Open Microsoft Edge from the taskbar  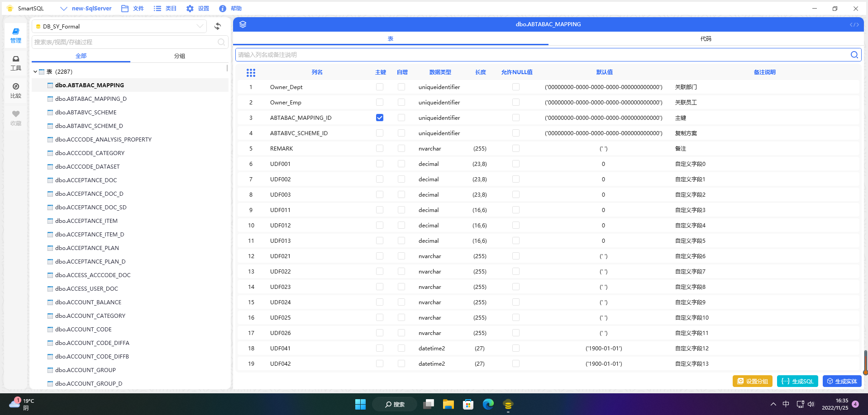tap(488, 404)
